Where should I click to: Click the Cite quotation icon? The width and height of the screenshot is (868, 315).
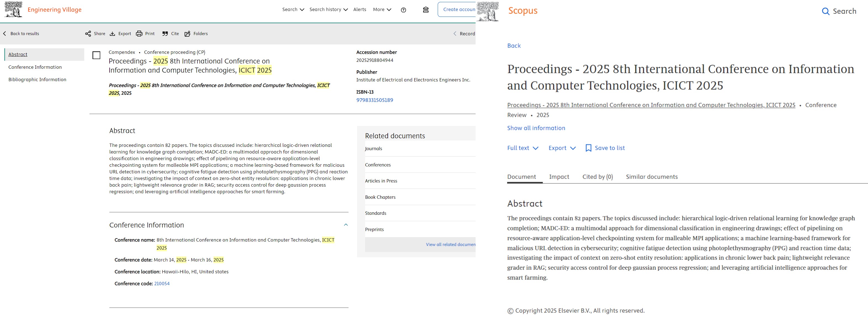(x=165, y=34)
